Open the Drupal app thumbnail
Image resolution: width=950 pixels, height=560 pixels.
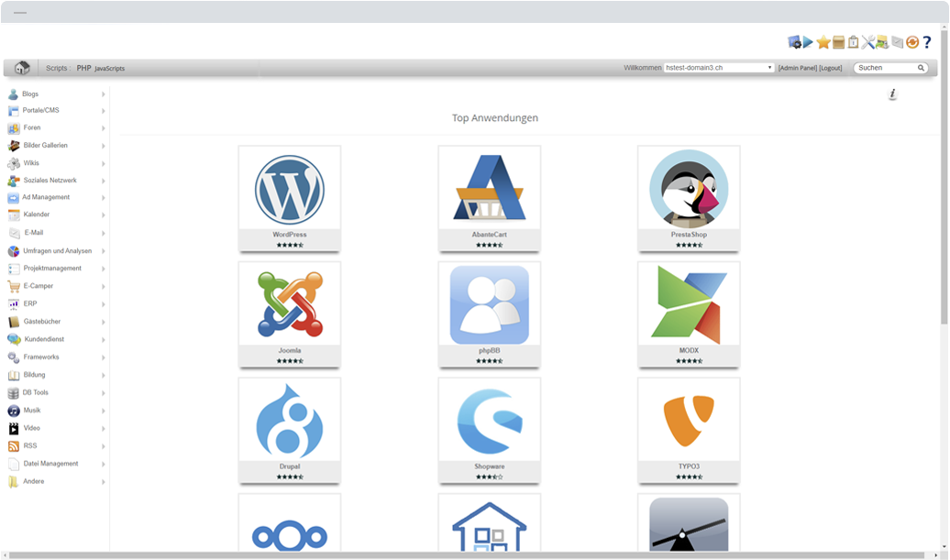point(290,420)
